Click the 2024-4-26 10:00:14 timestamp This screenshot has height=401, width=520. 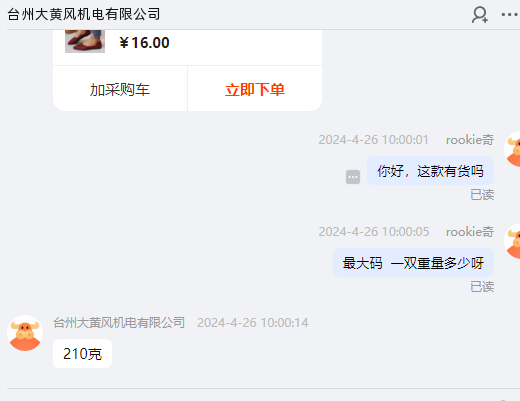point(253,323)
